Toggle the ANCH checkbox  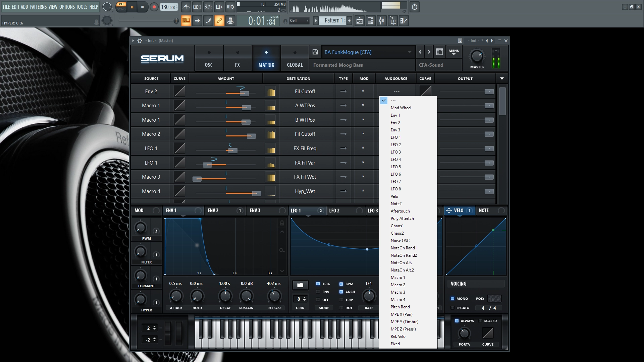(341, 292)
